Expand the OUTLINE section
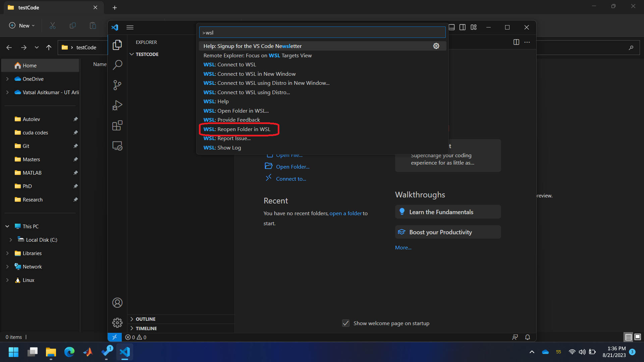This screenshot has width=644, height=362. point(146,319)
